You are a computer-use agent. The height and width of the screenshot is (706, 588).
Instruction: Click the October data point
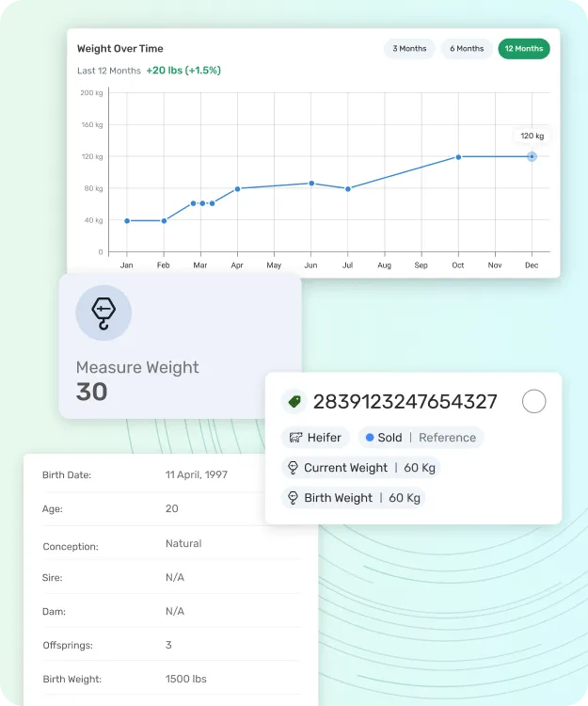(458, 157)
